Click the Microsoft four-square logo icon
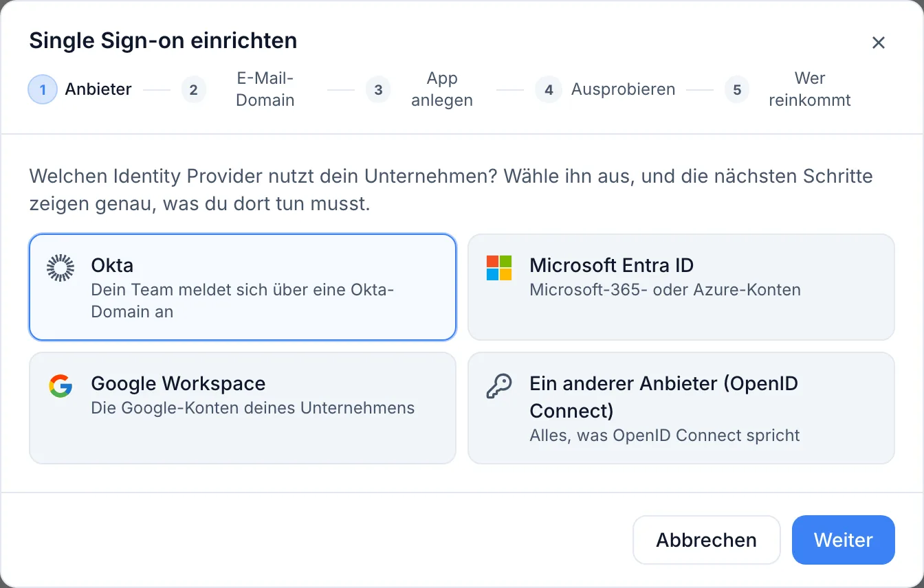This screenshot has height=588, width=924. click(499, 268)
